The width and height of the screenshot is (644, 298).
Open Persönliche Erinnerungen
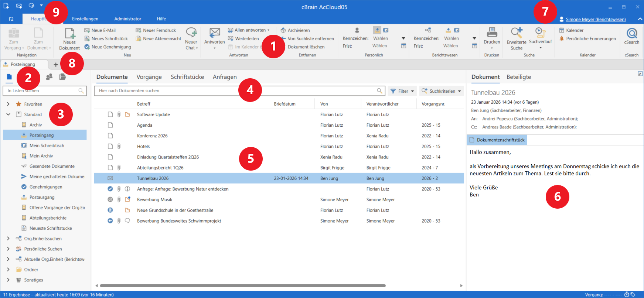tap(587, 38)
